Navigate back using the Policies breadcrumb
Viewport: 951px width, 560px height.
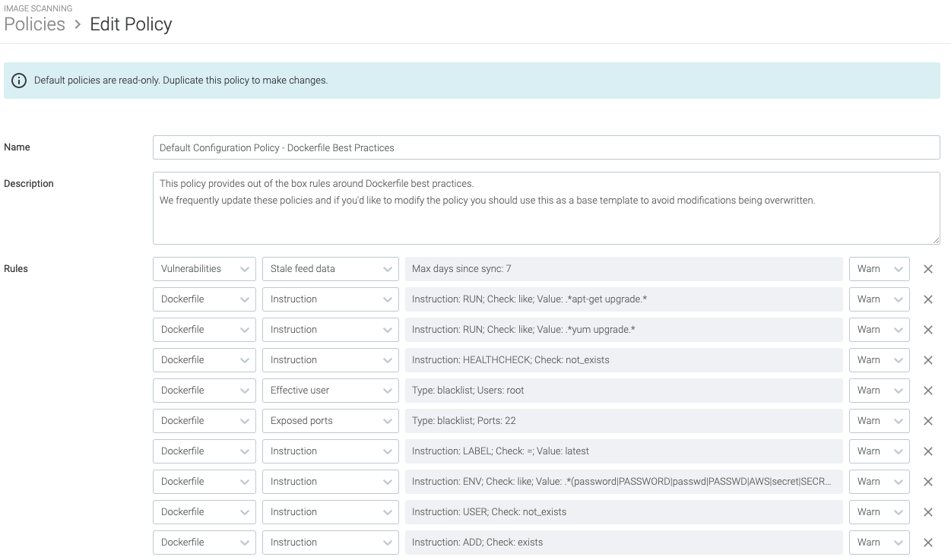pyautogui.click(x=34, y=24)
